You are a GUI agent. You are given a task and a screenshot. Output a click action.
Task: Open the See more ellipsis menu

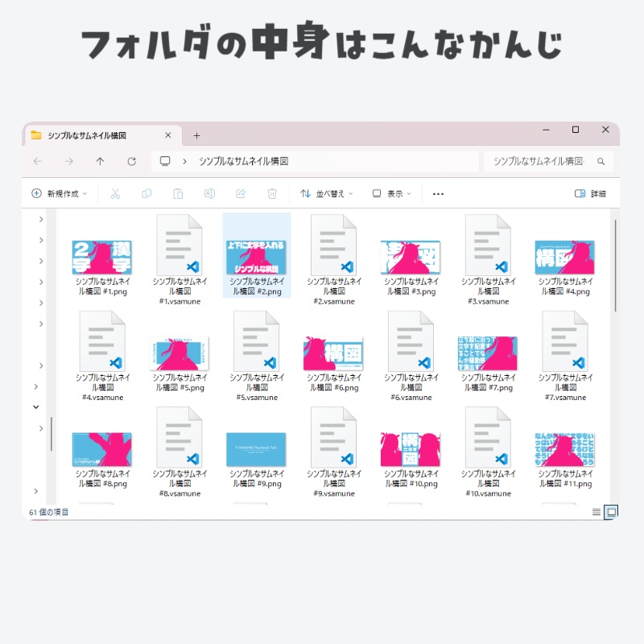438,193
